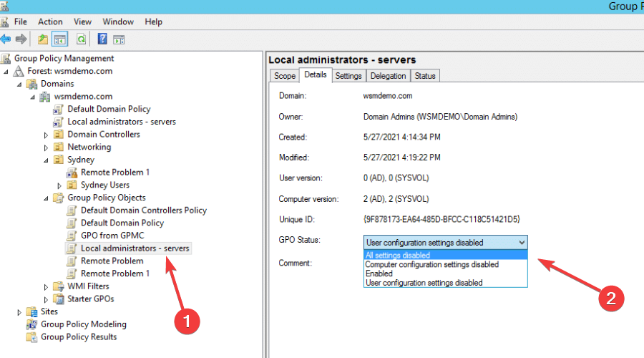Expand the Sydney Users node

pos(59,185)
